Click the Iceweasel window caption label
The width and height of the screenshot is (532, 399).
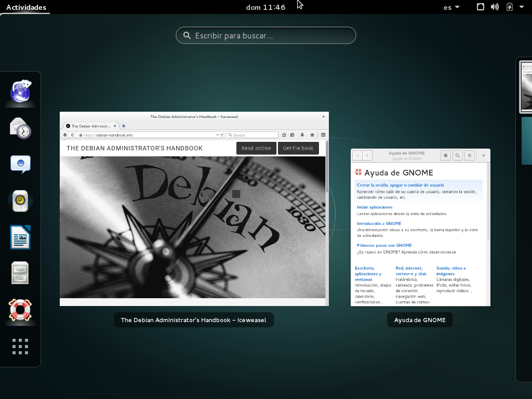(x=193, y=320)
